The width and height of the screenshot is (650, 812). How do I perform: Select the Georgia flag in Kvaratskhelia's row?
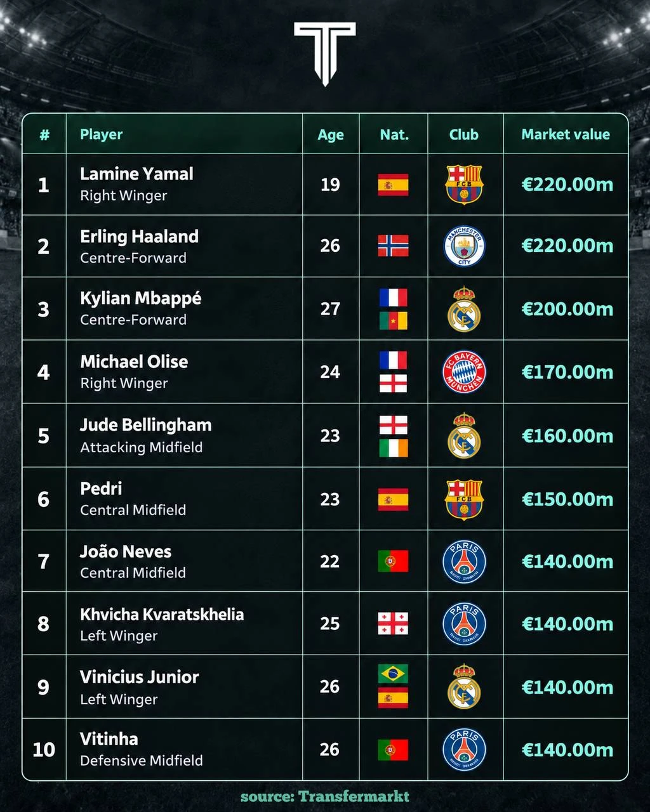pyautogui.click(x=393, y=624)
